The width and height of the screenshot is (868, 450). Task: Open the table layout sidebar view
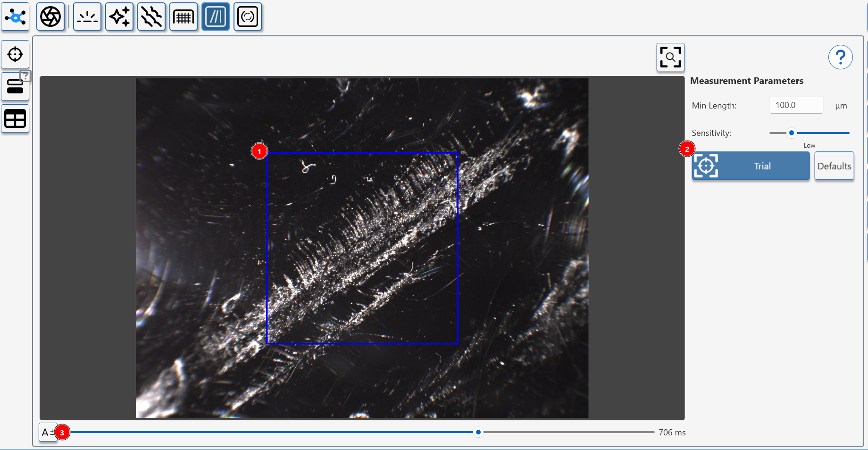pyautogui.click(x=15, y=118)
